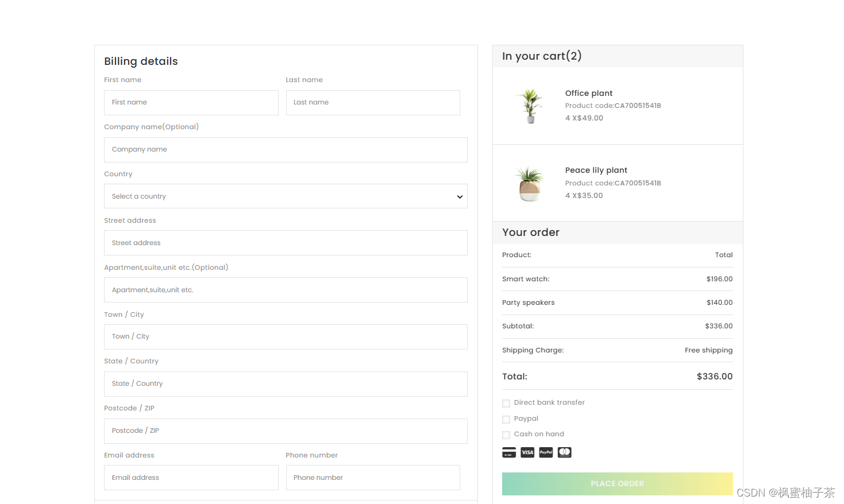Screen dimensions: 844x504
Task: Click the Office plant product title
Action: point(588,93)
